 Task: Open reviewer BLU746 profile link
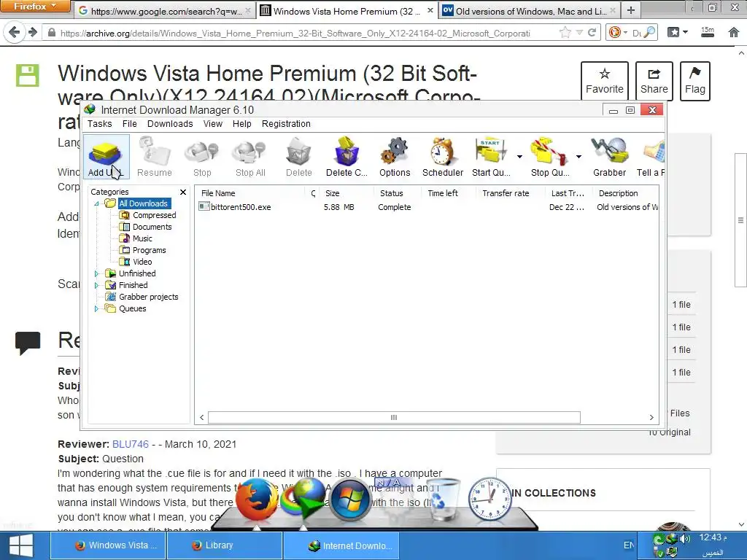click(x=131, y=444)
